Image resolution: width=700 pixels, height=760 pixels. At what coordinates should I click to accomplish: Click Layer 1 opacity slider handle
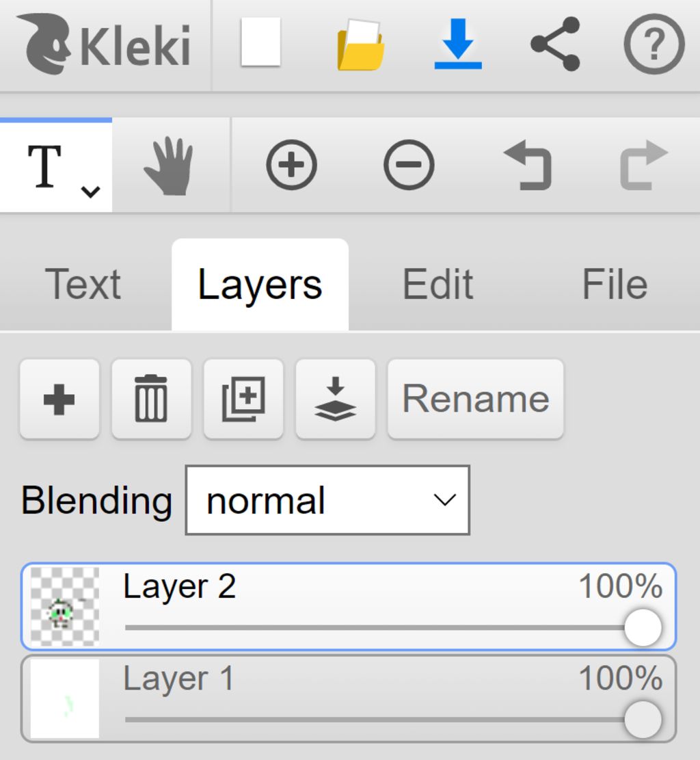coord(643,720)
